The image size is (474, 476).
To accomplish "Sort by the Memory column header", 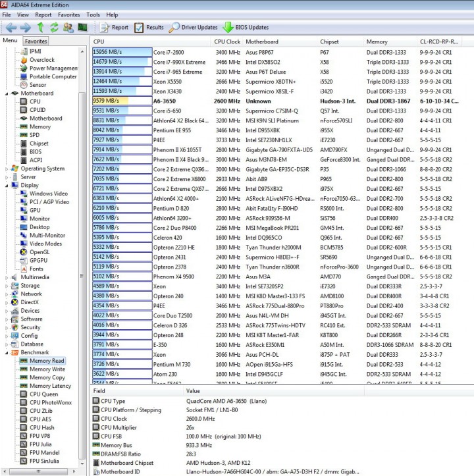I will [x=390, y=42].
